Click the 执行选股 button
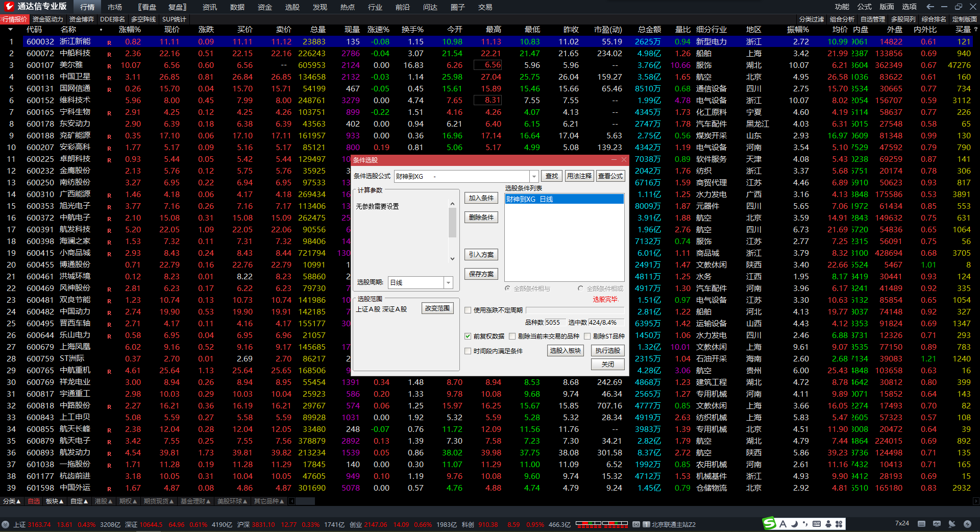This screenshot has width=980, height=532. (x=607, y=351)
